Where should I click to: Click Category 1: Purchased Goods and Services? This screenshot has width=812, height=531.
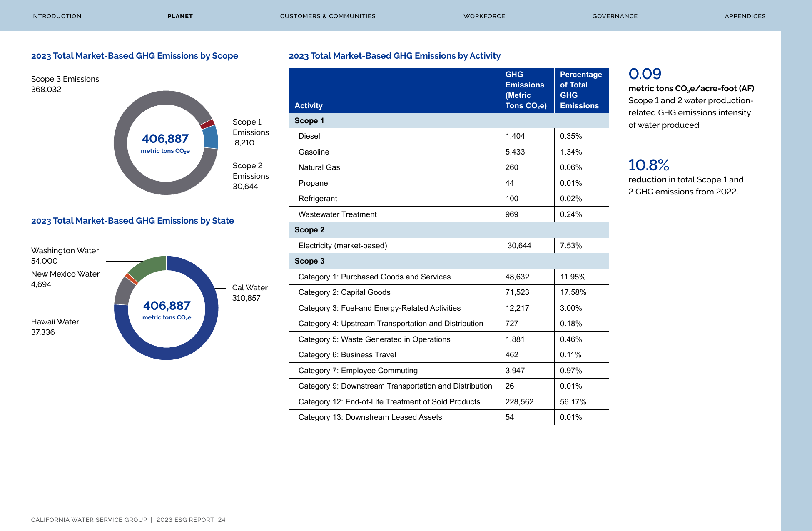click(x=374, y=277)
